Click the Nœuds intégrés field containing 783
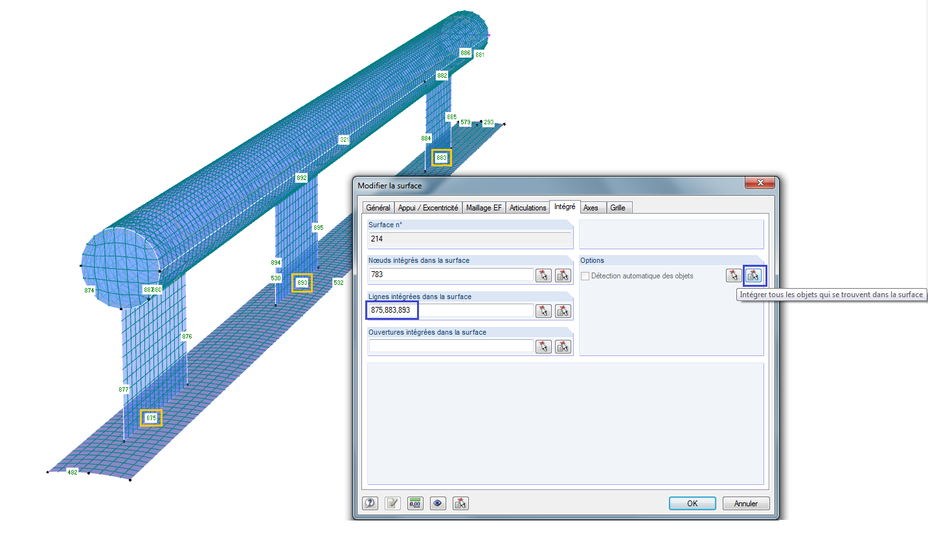The height and width of the screenshot is (560, 928). click(x=451, y=274)
